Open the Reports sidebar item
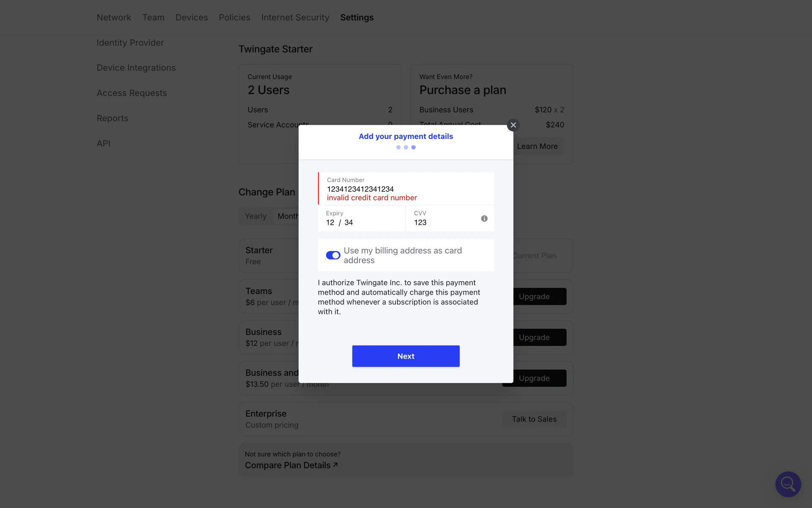 (x=112, y=118)
